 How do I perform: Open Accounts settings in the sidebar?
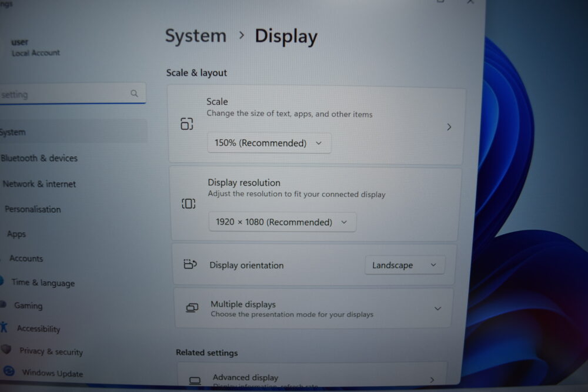[26, 258]
